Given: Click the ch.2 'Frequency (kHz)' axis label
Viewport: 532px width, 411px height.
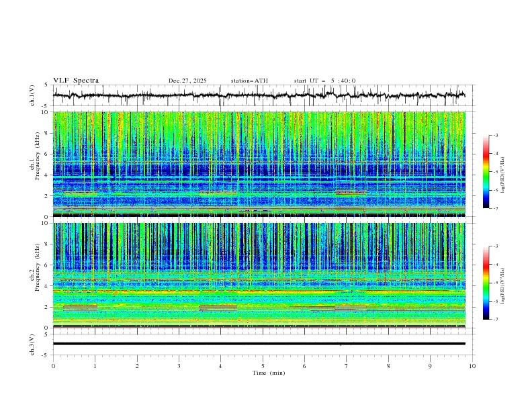Looking at the screenshot, I should 38,267.
